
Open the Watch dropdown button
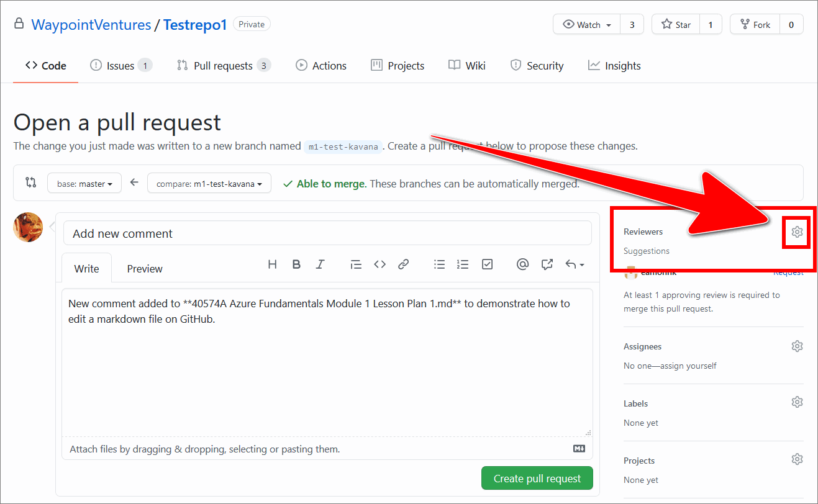tap(587, 25)
